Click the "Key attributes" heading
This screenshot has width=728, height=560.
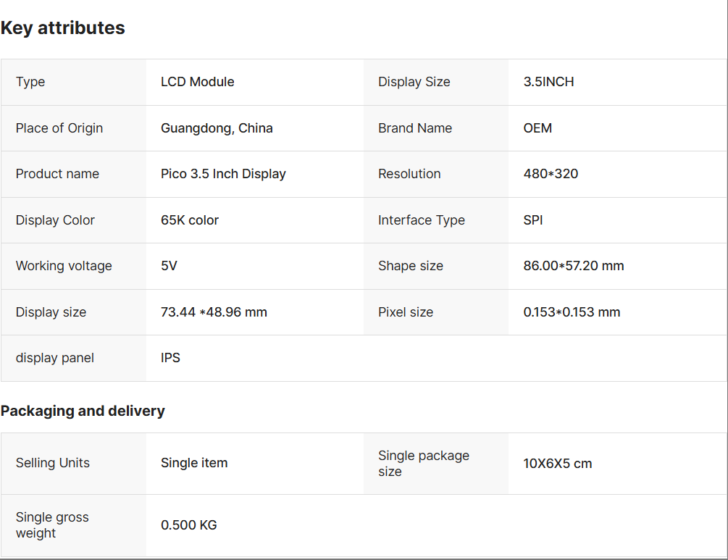63,28
